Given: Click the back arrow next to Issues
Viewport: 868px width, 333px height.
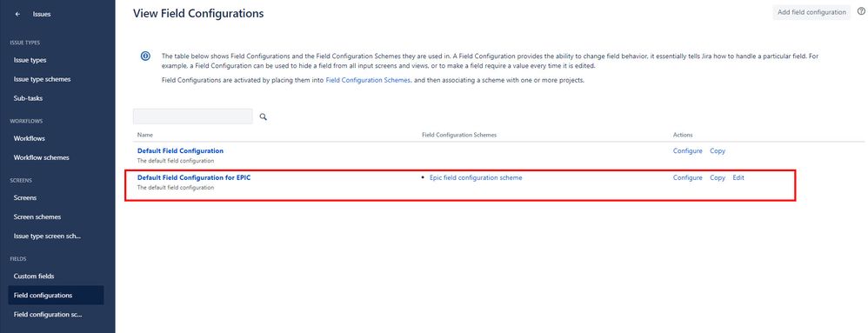Looking at the screenshot, I should pos(18,15).
